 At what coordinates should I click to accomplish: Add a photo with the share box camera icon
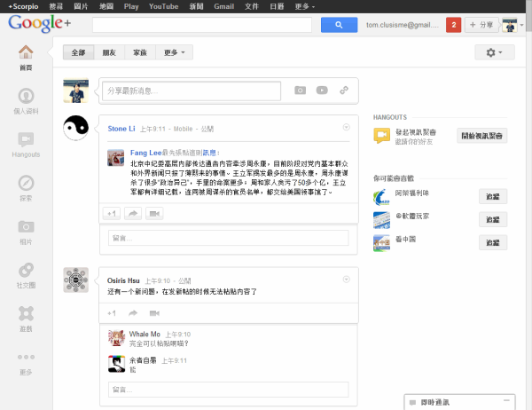tap(300, 91)
